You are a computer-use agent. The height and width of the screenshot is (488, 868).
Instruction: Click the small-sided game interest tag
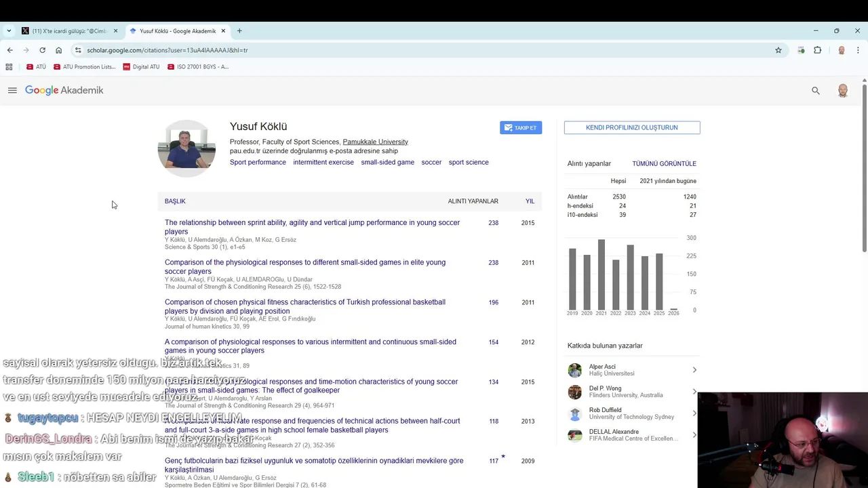tap(387, 163)
